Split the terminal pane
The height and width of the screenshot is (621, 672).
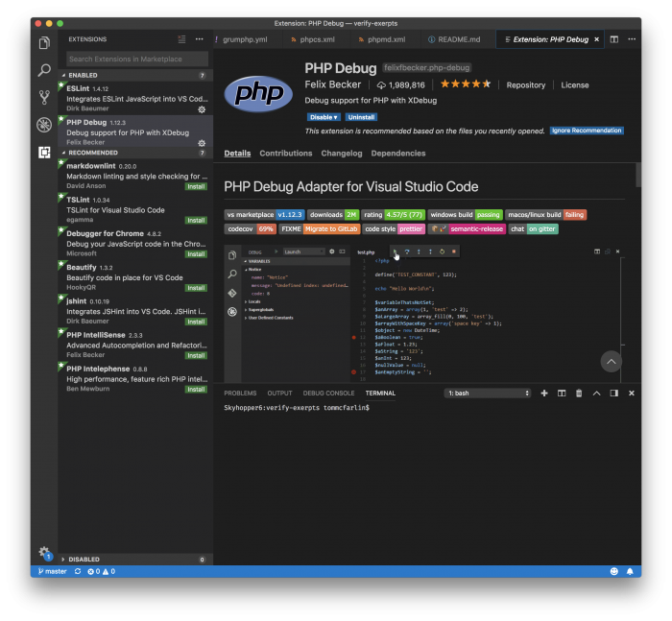coord(562,393)
